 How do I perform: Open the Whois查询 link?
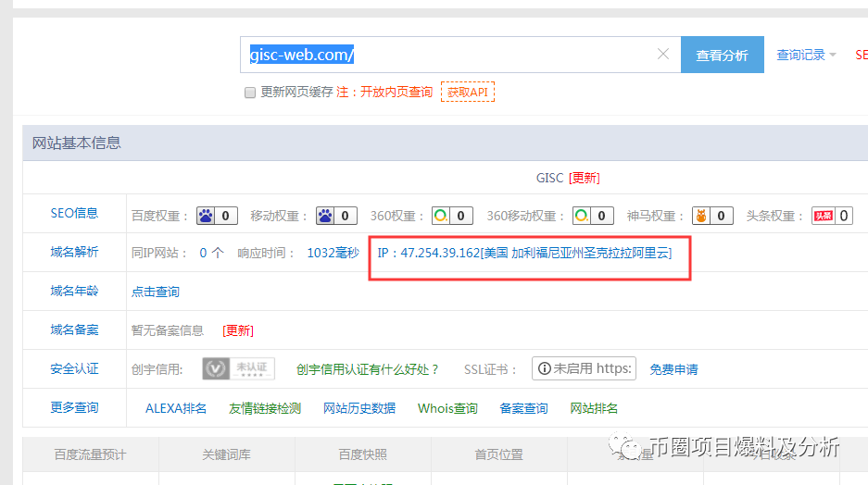(447, 408)
